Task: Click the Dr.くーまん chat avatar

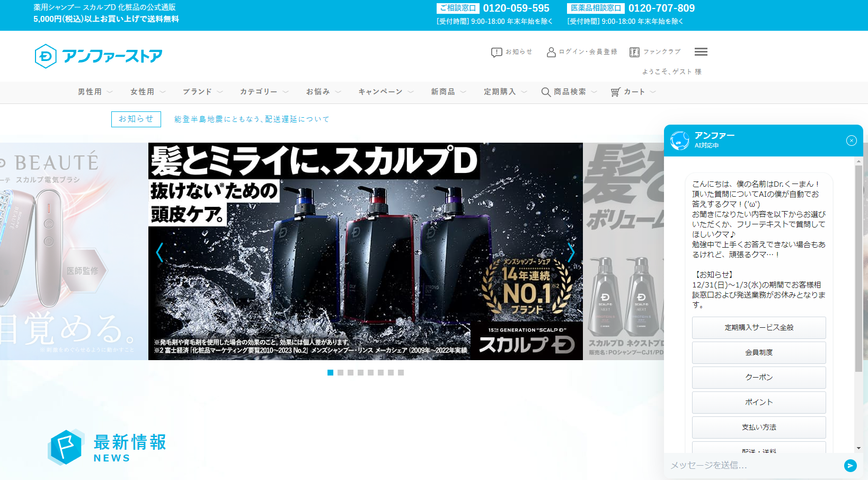Action: (x=679, y=141)
